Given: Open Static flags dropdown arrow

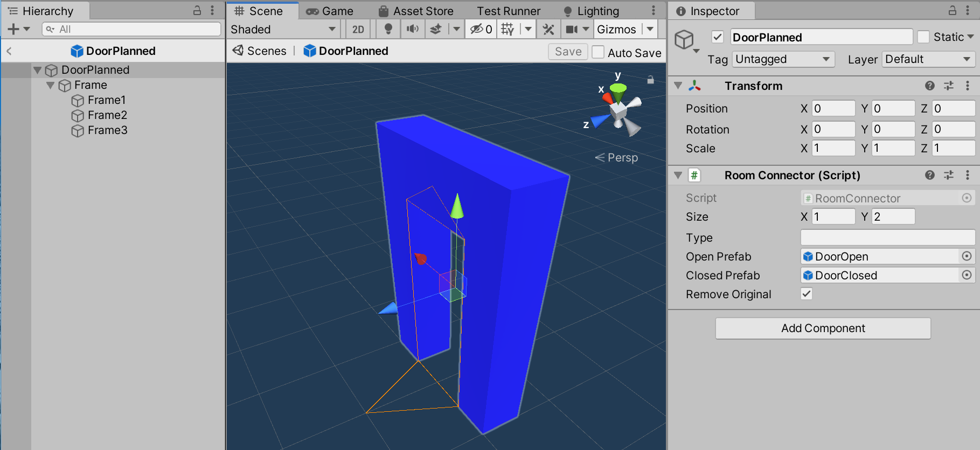Looking at the screenshot, I should coord(971,37).
